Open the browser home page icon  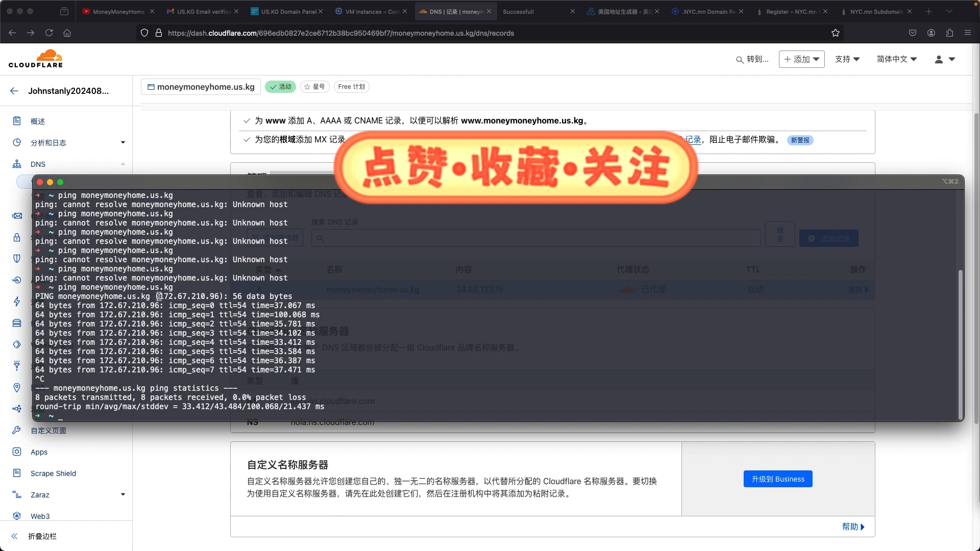(67, 33)
